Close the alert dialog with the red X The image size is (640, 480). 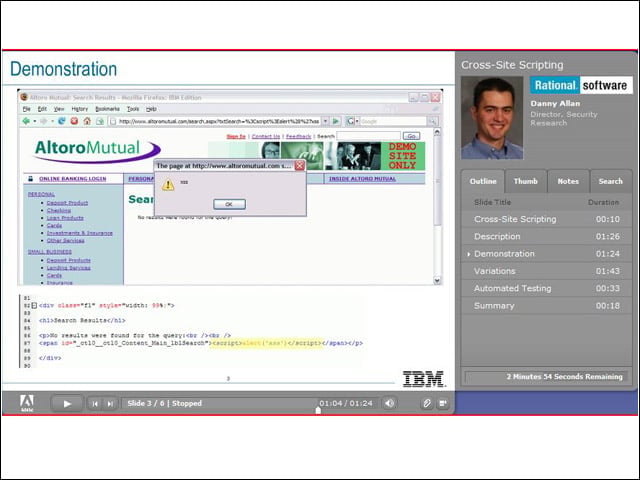click(299, 166)
